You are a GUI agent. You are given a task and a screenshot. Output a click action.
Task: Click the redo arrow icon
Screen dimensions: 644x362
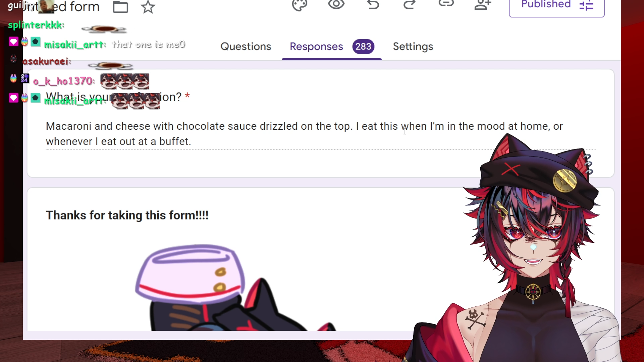click(x=409, y=4)
